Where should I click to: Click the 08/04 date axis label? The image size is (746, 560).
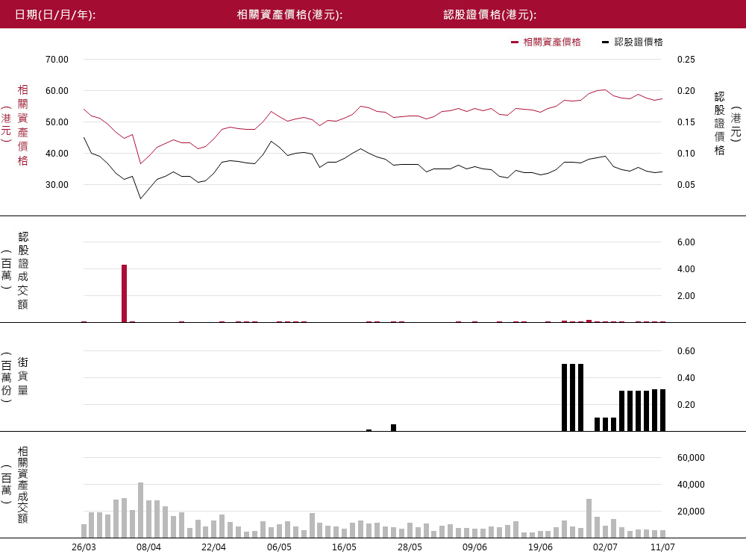coord(148,547)
